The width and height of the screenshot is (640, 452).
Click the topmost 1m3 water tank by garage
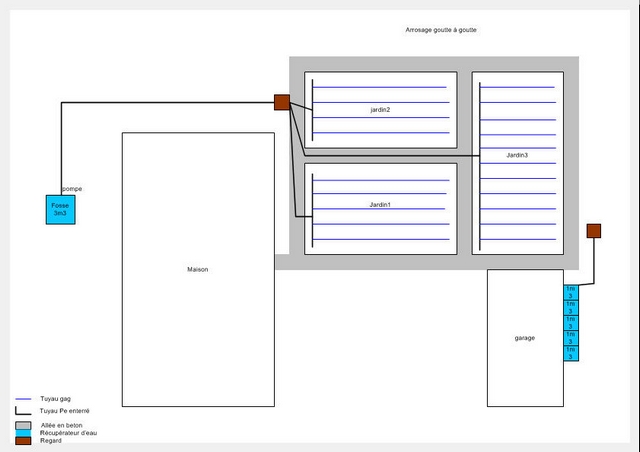(571, 292)
